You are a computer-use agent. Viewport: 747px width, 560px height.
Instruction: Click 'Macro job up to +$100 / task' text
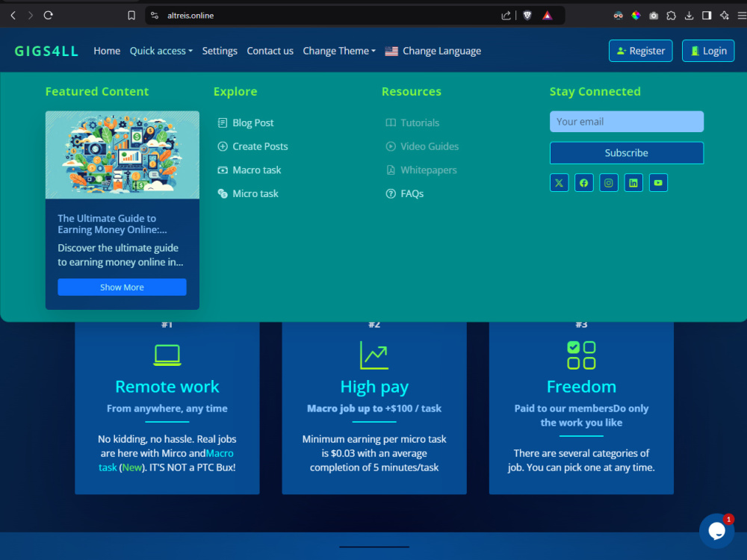tap(374, 408)
